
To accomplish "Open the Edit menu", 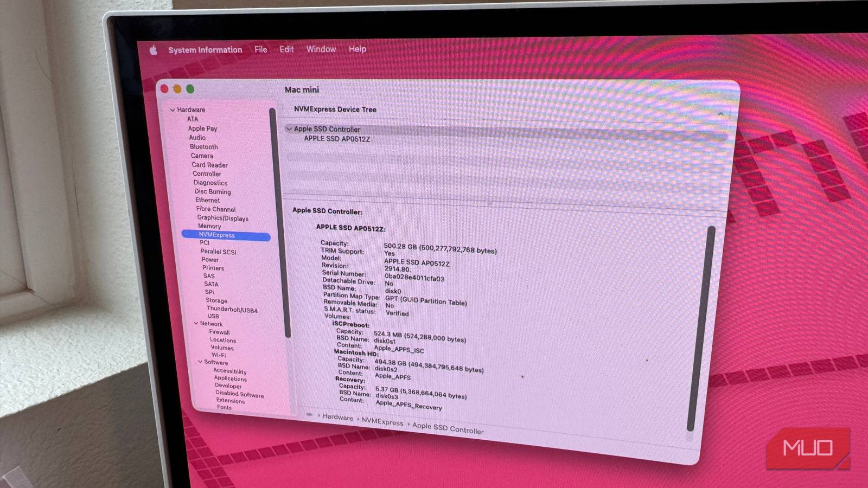I will click(286, 49).
